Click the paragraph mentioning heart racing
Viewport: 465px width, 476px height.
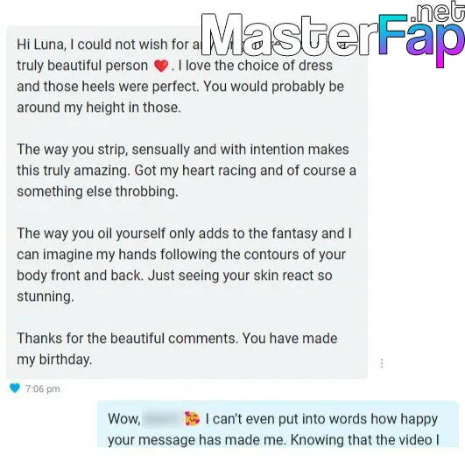pos(187,171)
